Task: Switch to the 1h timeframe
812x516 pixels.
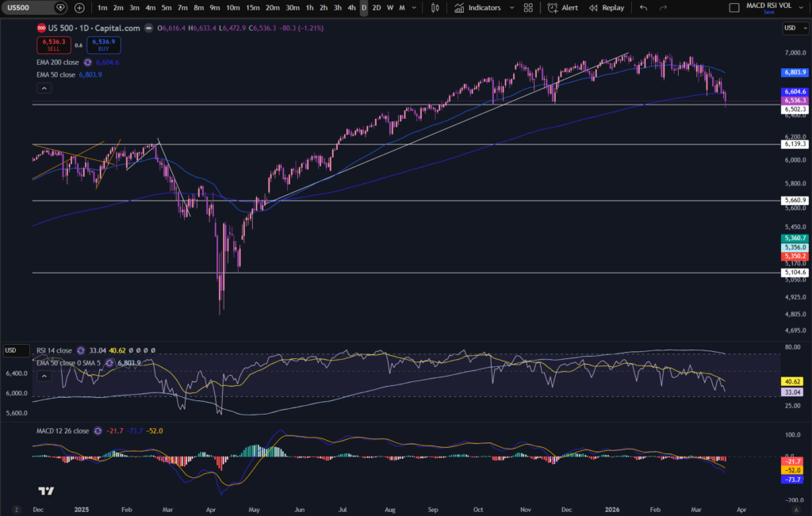Action: pos(309,8)
